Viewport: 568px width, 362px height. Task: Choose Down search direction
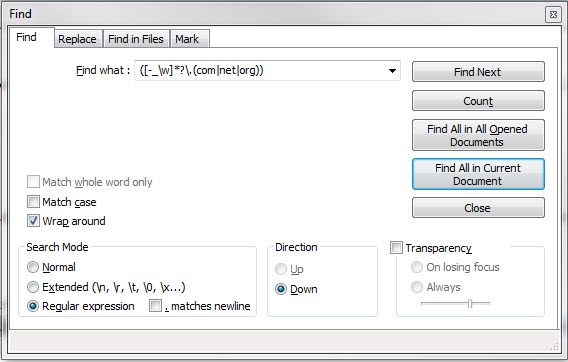tap(281, 289)
